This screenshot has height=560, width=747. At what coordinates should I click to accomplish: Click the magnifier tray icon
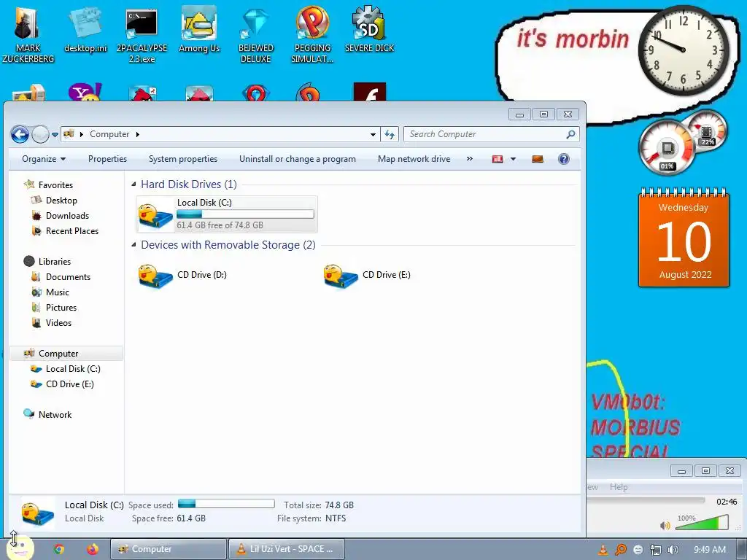click(620, 550)
